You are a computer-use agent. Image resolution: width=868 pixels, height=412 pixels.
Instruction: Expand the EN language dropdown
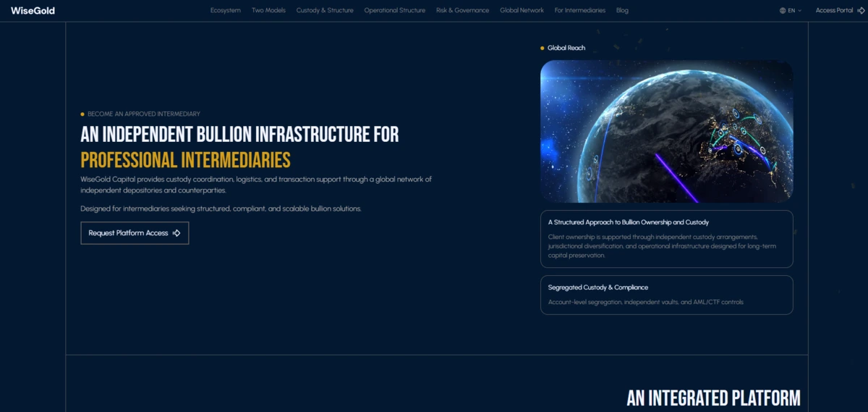click(x=791, y=11)
